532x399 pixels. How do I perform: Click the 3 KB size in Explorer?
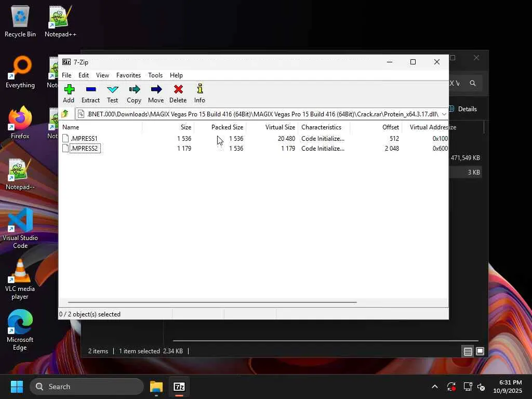coord(474,172)
